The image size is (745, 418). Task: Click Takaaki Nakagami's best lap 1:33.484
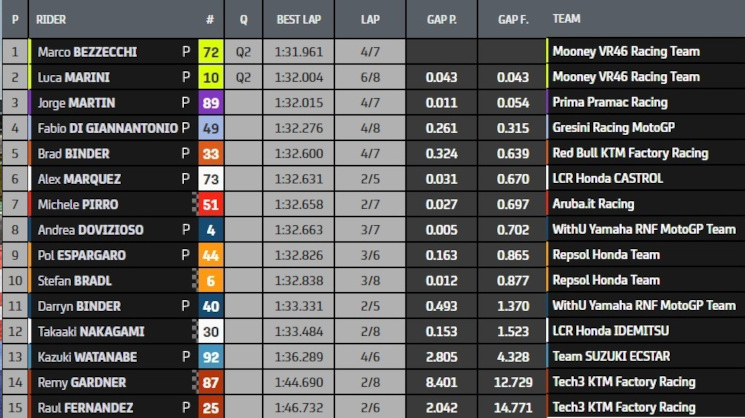tap(299, 332)
